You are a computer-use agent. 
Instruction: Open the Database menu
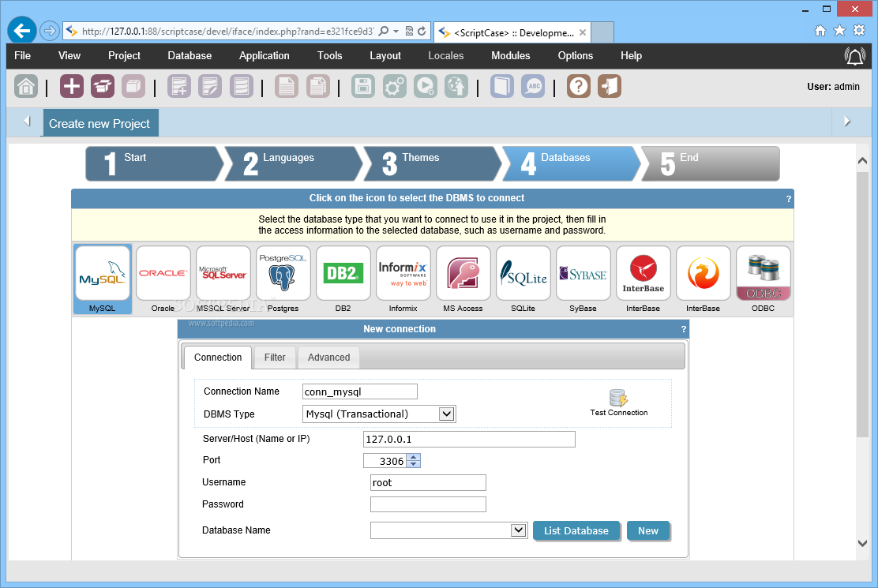[189, 55]
